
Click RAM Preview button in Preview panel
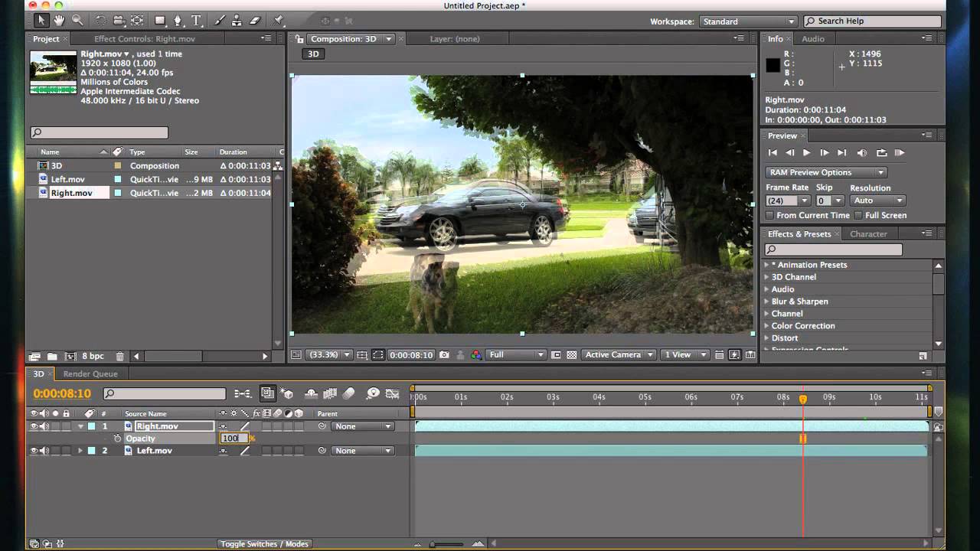pos(900,153)
